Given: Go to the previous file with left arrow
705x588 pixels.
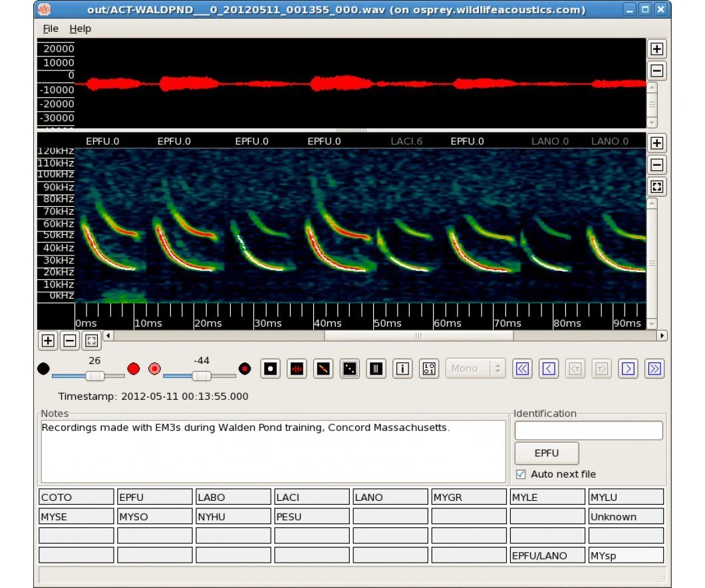Looking at the screenshot, I should (549, 368).
